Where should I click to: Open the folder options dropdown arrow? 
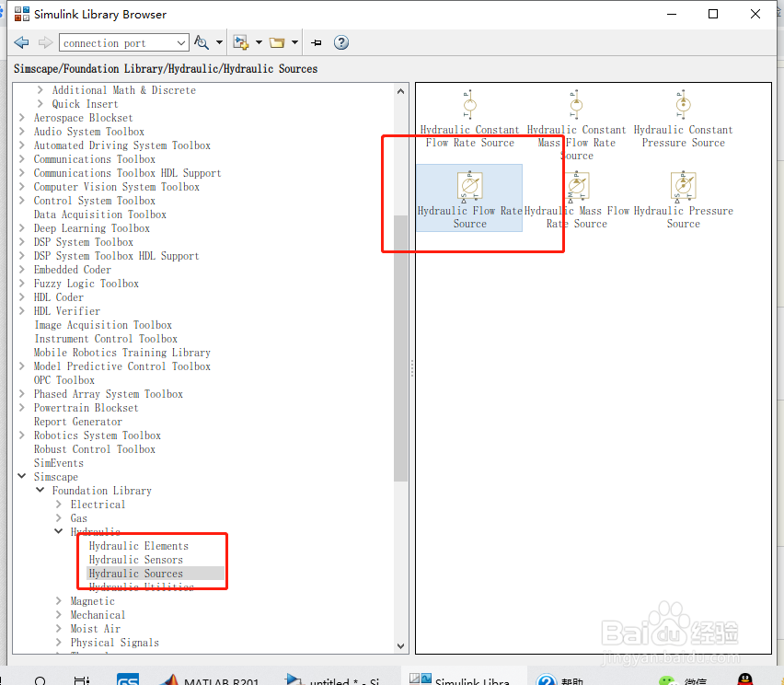295,42
